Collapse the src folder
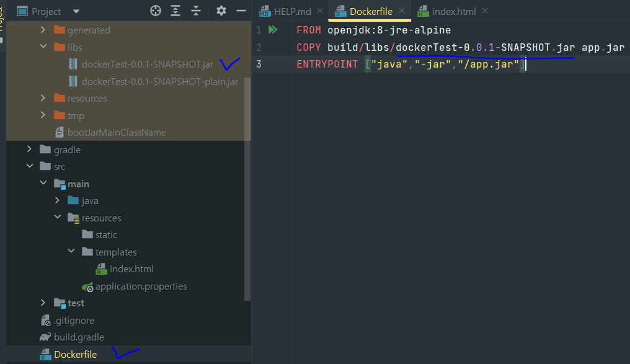This screenshot has width=630, height=364. (29, 166)
